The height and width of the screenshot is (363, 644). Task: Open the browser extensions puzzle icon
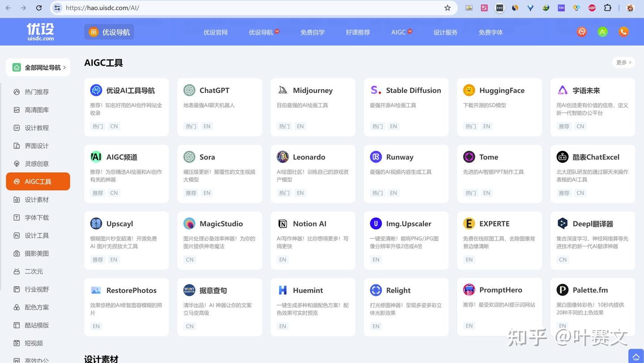coord(607,8)
